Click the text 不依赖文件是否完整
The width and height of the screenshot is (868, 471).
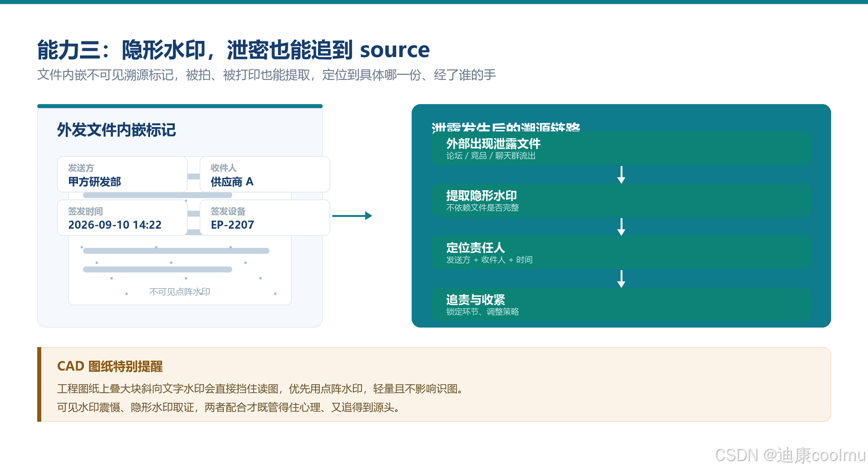[483, 208]
